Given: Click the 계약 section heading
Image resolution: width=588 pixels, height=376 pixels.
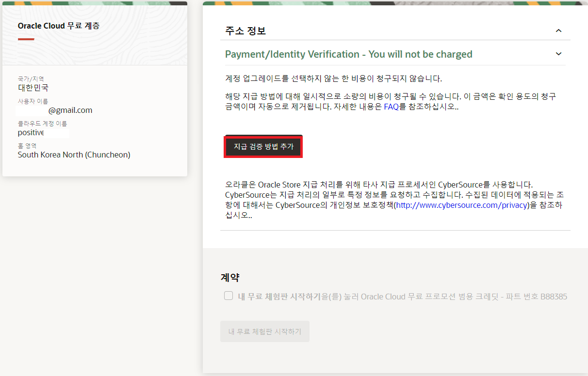Looking at the screenshot, I should pos(230,278).
